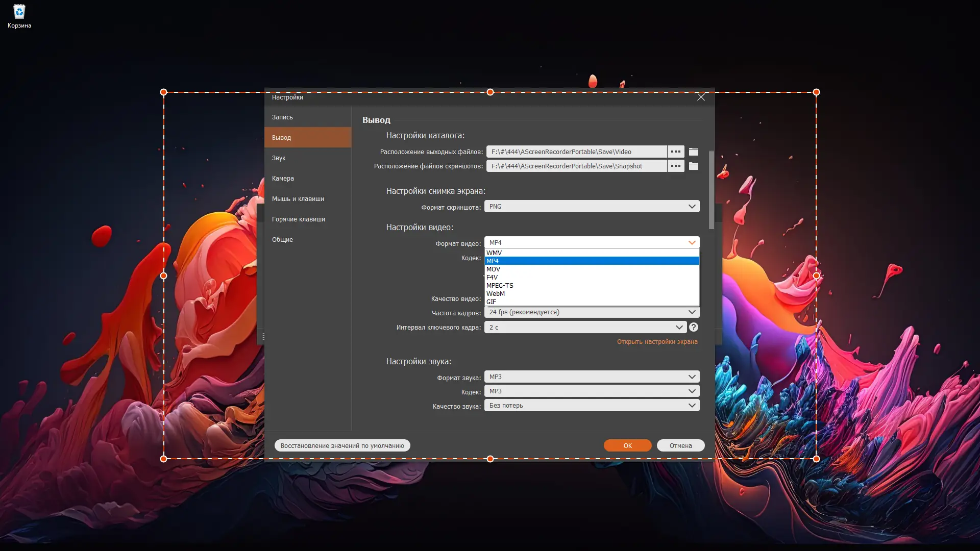Click Открыть настройки экрана link
980x551 pixels.
click(x=657, y=341)
